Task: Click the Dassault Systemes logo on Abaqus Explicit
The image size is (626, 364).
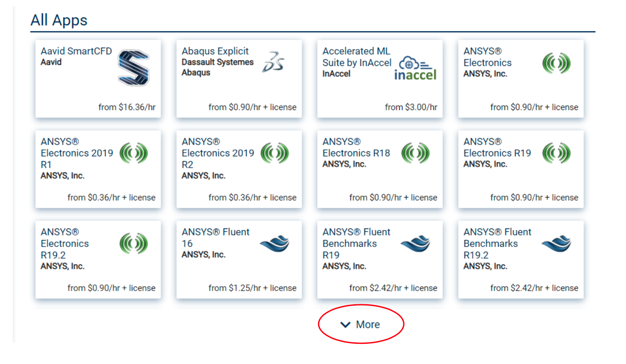Action: click(x=273, y=62)
